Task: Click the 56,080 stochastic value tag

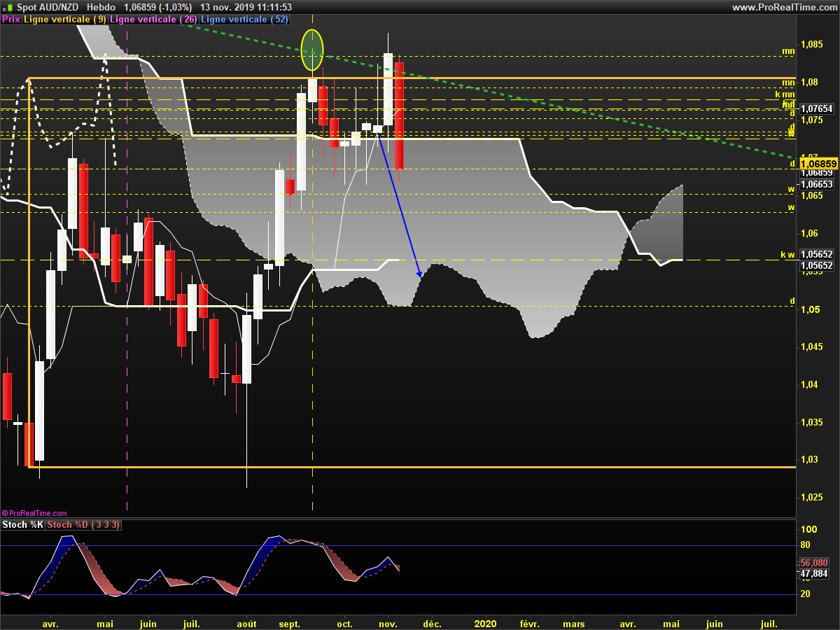Action: pos(814,563)
